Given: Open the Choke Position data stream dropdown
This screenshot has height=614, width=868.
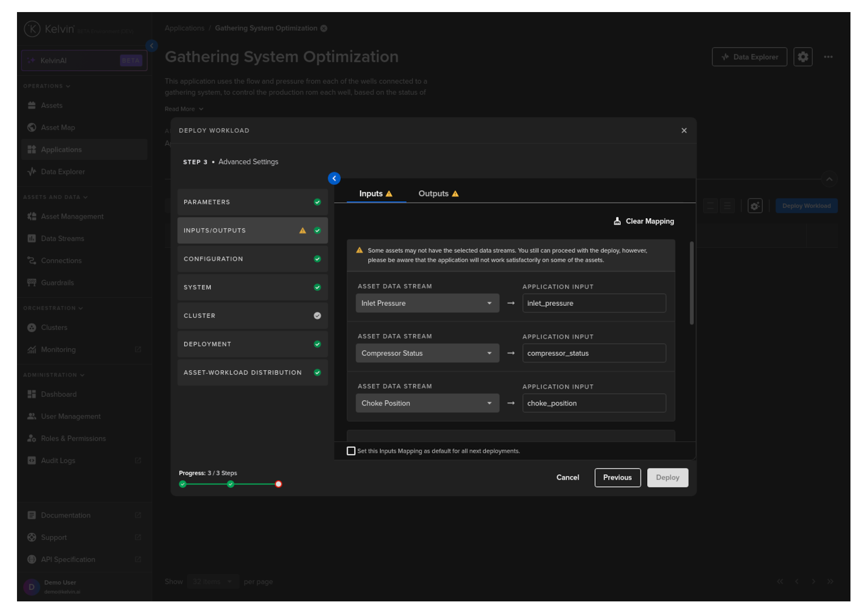Looking at the screenshot, I should click(x=427, y=403).
